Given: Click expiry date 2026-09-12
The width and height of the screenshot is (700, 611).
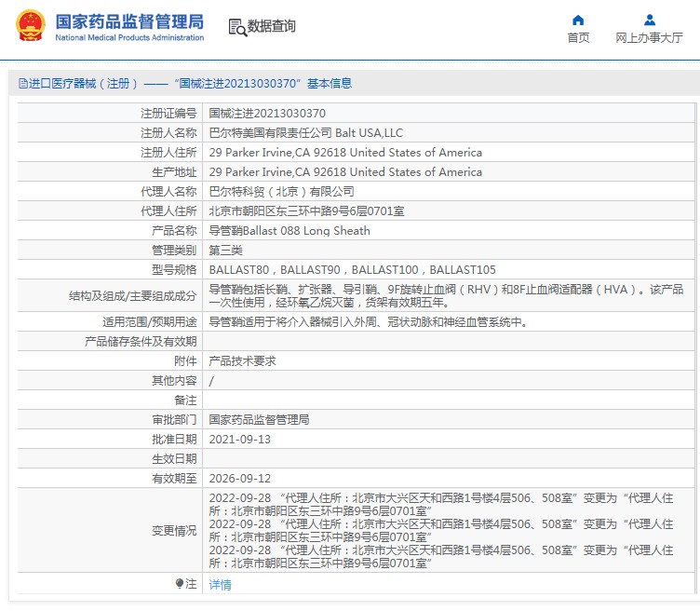Looking at the screenshot, I should click(240, 479).
